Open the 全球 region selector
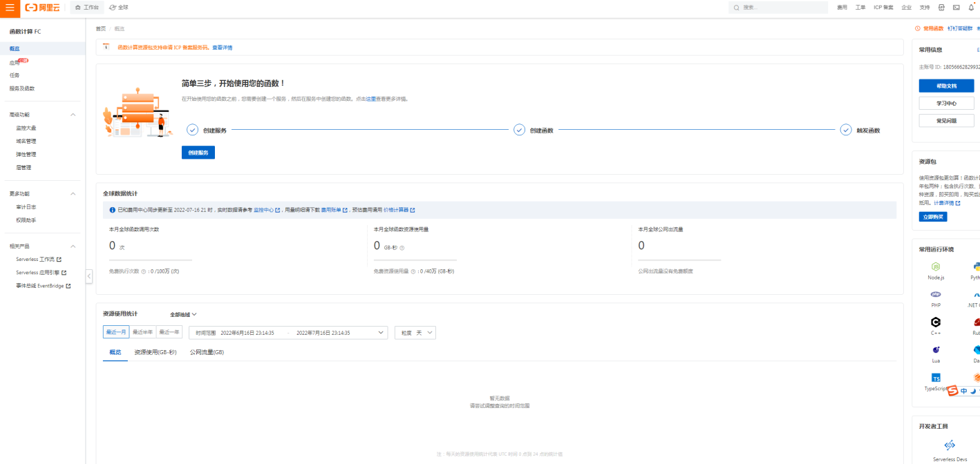The height and width of the screenshot is (464, 980). point(119,7)
